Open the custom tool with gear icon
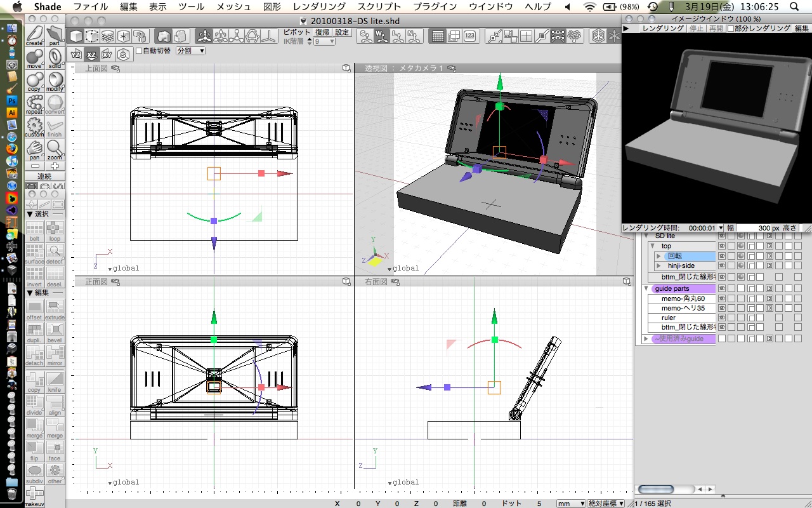This screenshot has width=812, height=508. pyautogui.click(x=35, y=127)
